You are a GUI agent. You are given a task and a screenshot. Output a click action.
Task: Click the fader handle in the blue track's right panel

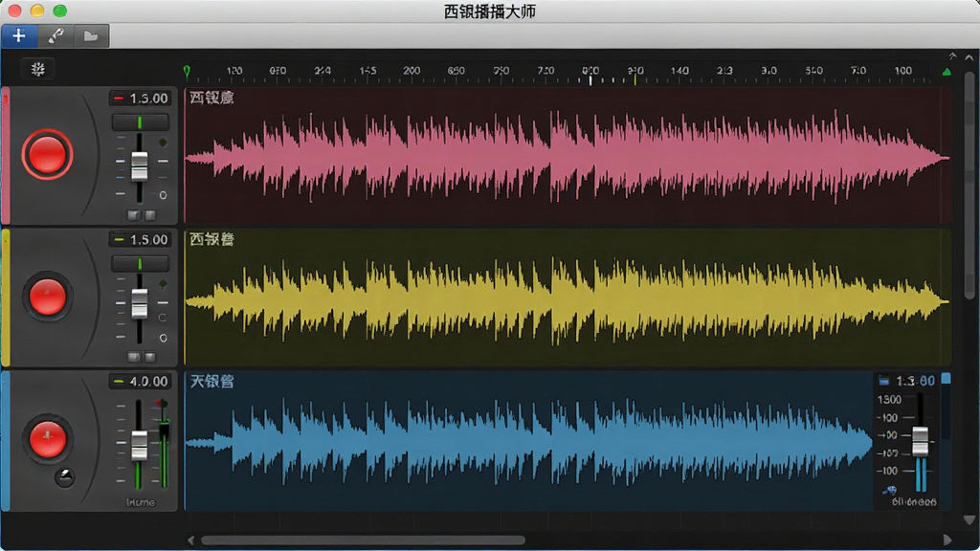click(x=921, y=441)
